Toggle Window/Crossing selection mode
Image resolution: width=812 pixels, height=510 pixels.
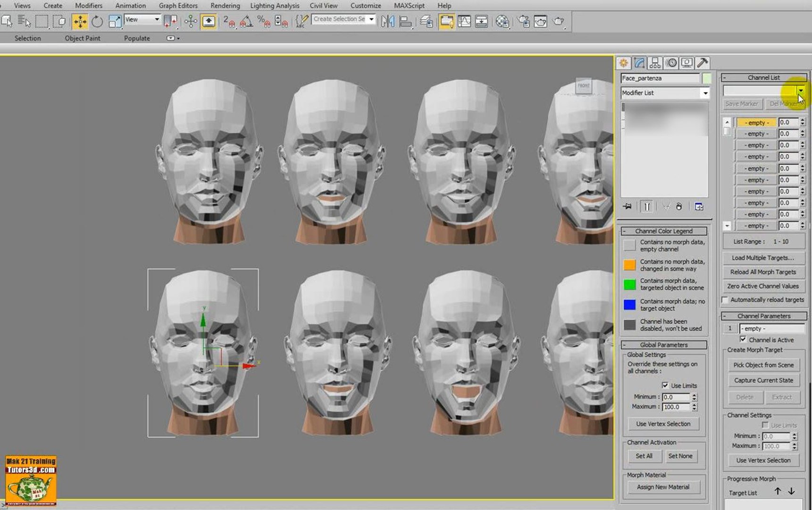(x=59, y=21)
